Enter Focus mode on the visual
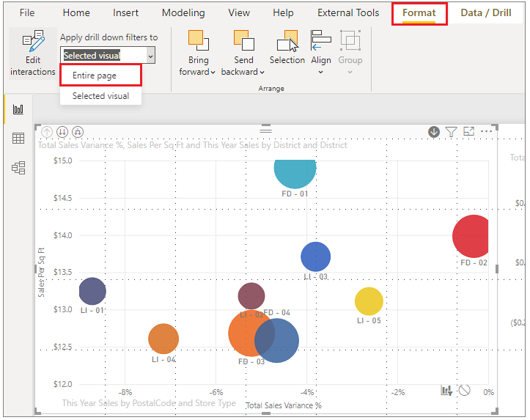Screen dimensions: 530x420 tap(469, 131)
